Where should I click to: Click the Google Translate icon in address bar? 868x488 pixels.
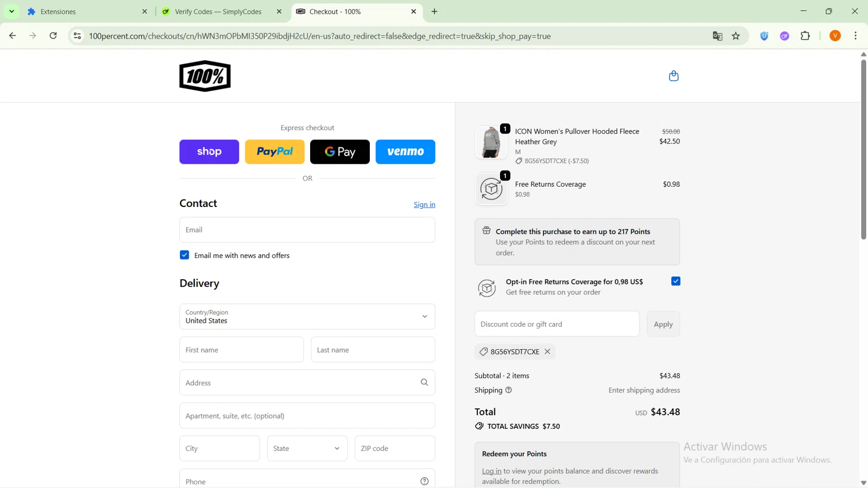[x=718, y=36]
